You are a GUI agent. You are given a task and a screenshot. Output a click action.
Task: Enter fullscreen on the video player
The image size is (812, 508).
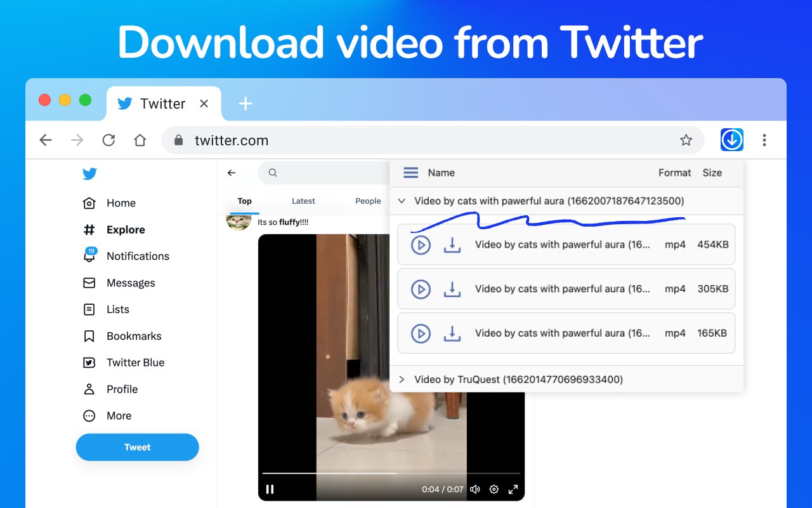point(513,489)
